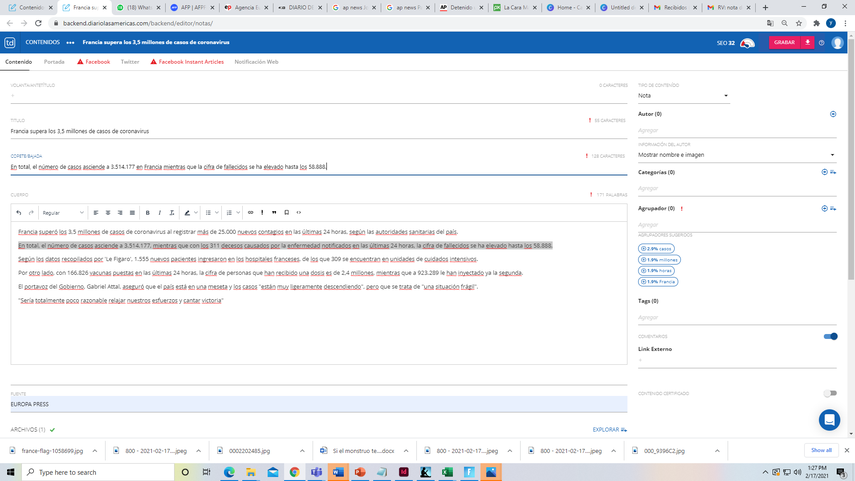Screen dimensions: 855x481
Task: Expand Información del Autor dropdown
Action: (x=736, y=155)
